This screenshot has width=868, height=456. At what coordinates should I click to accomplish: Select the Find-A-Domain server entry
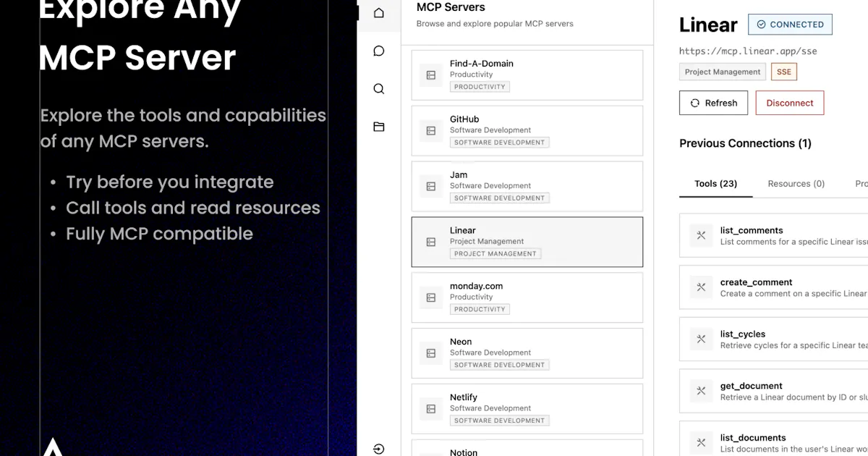[527, 75]
